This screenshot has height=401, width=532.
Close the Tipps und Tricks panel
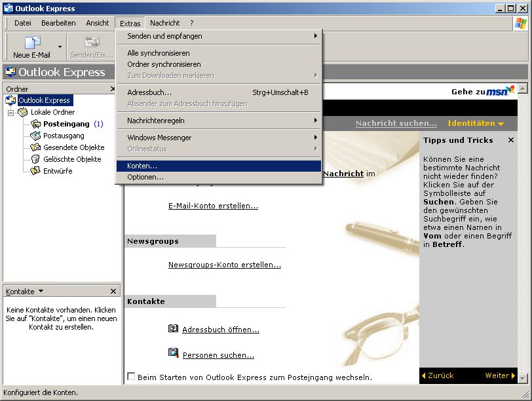click(x=511, y=140)
